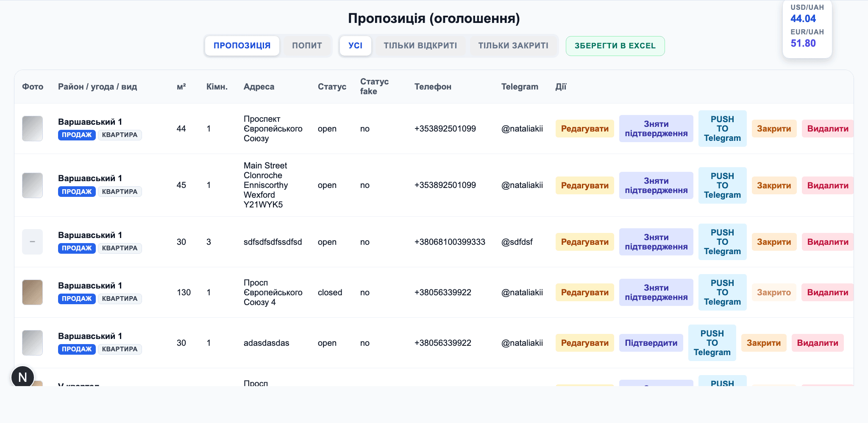
Task: Click Підтвердити for adasdasdas listing
Action: tap(651, 343)
